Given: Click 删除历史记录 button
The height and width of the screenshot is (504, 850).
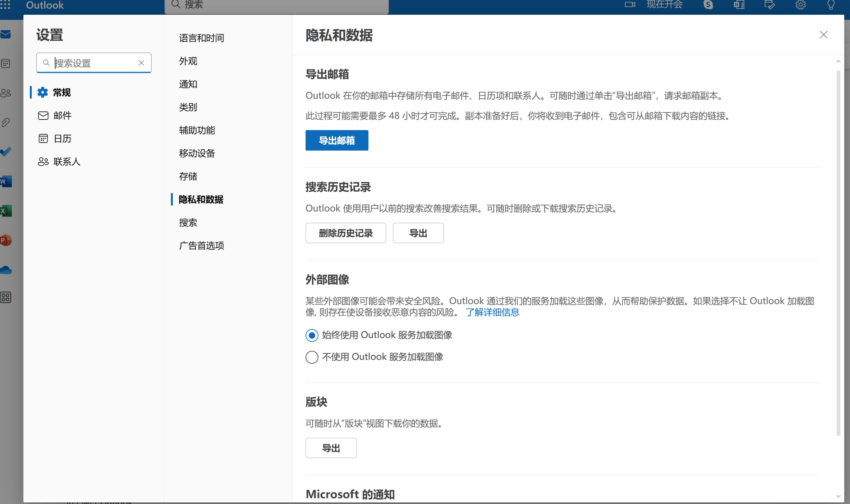Looking at the screenshot, I should click(x=346, y=233).
